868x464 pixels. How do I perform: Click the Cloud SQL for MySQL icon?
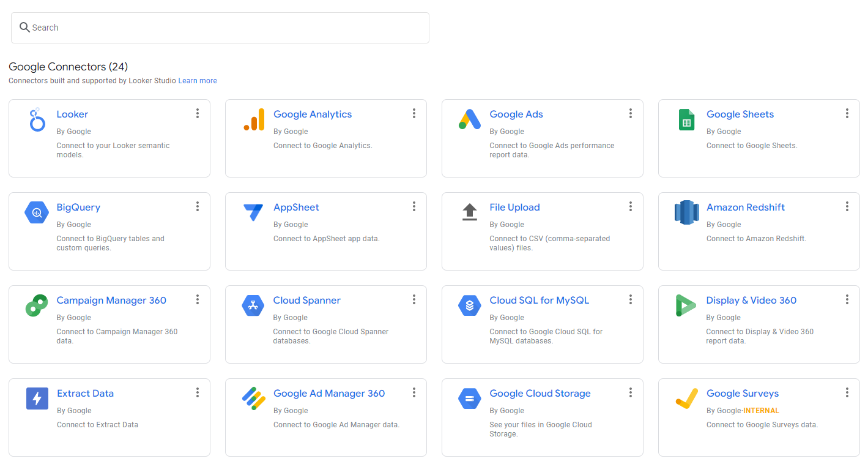470,305
